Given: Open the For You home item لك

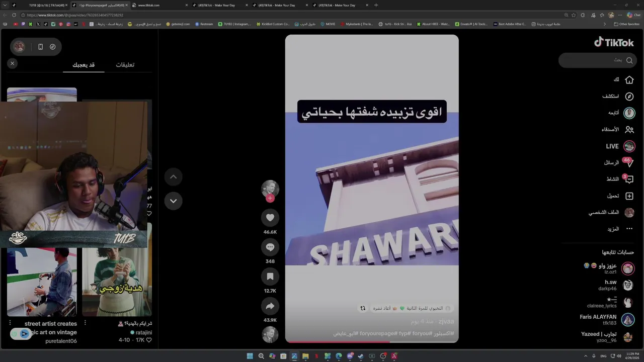Looking at the screenshot, I should pos(623,80).
